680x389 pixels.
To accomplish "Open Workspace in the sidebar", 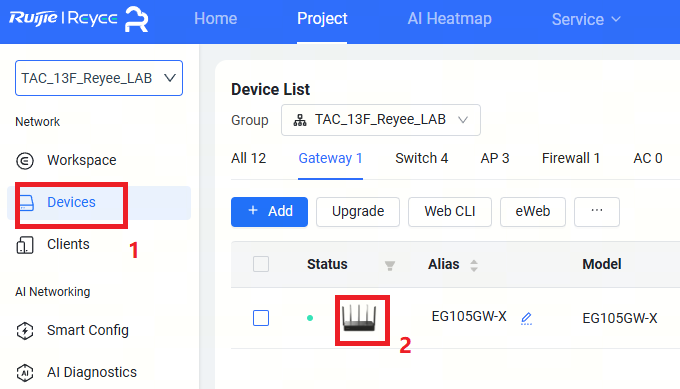I will click(82, 160).
